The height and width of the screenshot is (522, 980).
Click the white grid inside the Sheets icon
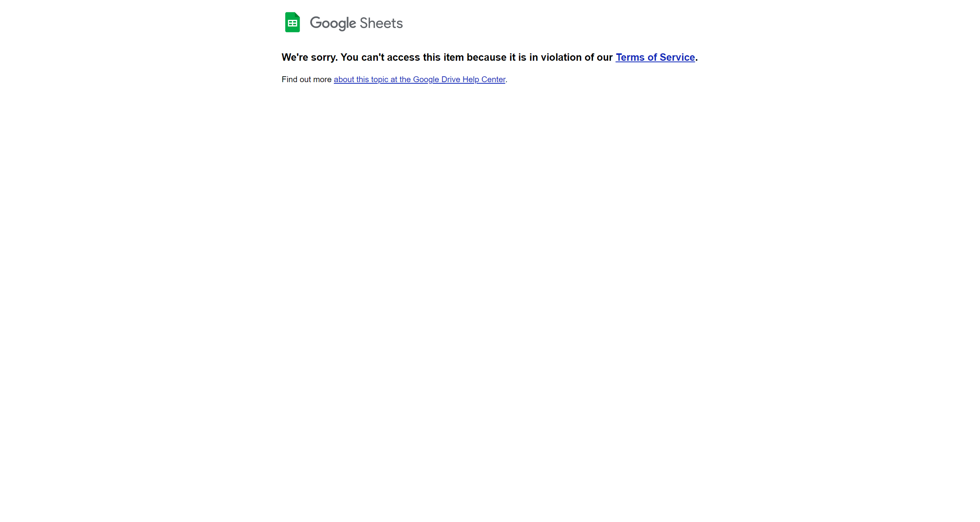tap(293, 23)
